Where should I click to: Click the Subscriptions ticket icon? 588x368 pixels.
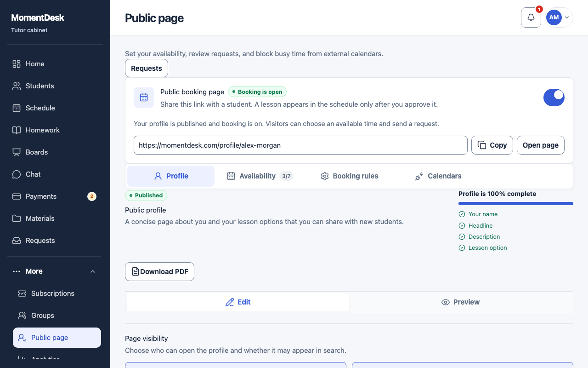point(22,293)
